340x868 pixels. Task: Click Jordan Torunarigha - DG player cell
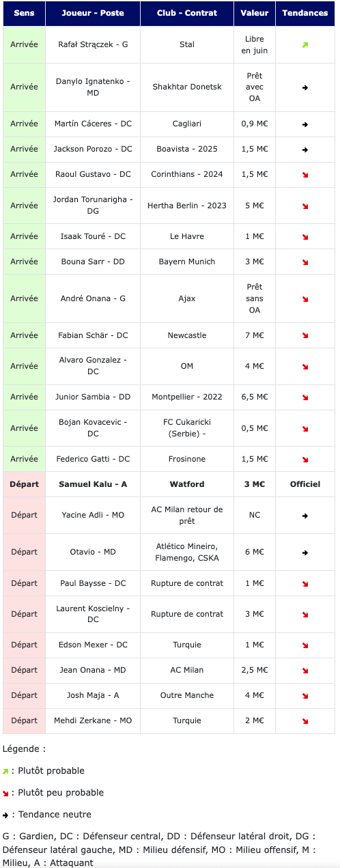pos(93,206)
